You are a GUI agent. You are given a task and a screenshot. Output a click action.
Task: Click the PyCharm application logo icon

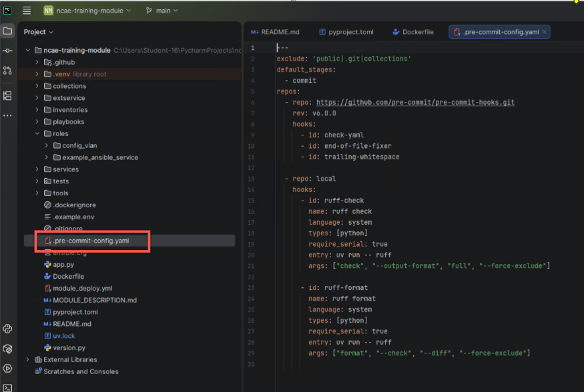[x=7, y=11]
